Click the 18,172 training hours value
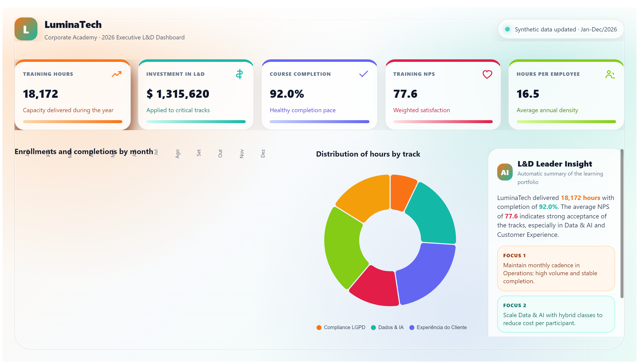 click(x=40, y=94)
